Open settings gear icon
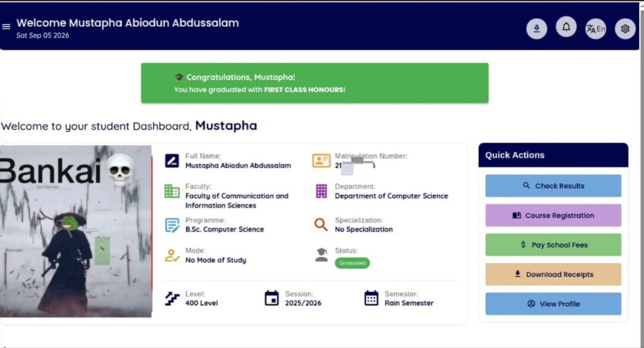The width and height of the screenshot is (644, 348). [625, 28]
